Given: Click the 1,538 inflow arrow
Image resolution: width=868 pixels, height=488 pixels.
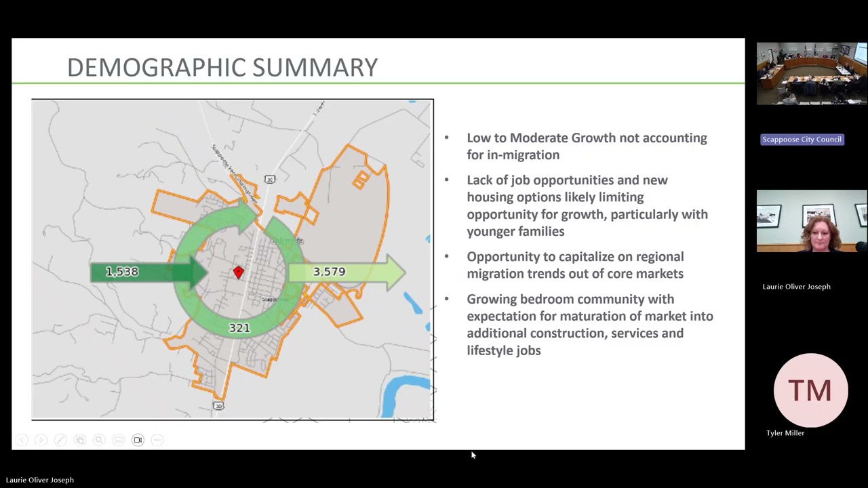Looking at the screenshot, I should pyautogui.click(x=149, y=272).
